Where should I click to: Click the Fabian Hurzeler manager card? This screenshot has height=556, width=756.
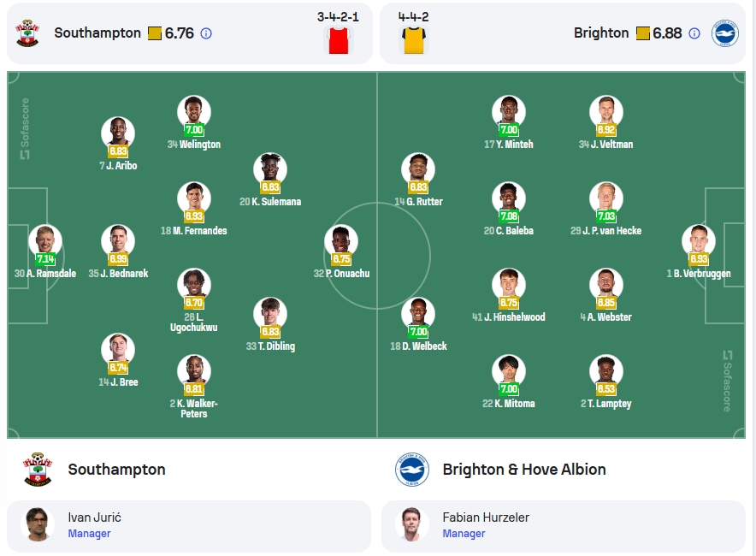tap(563, 526)
